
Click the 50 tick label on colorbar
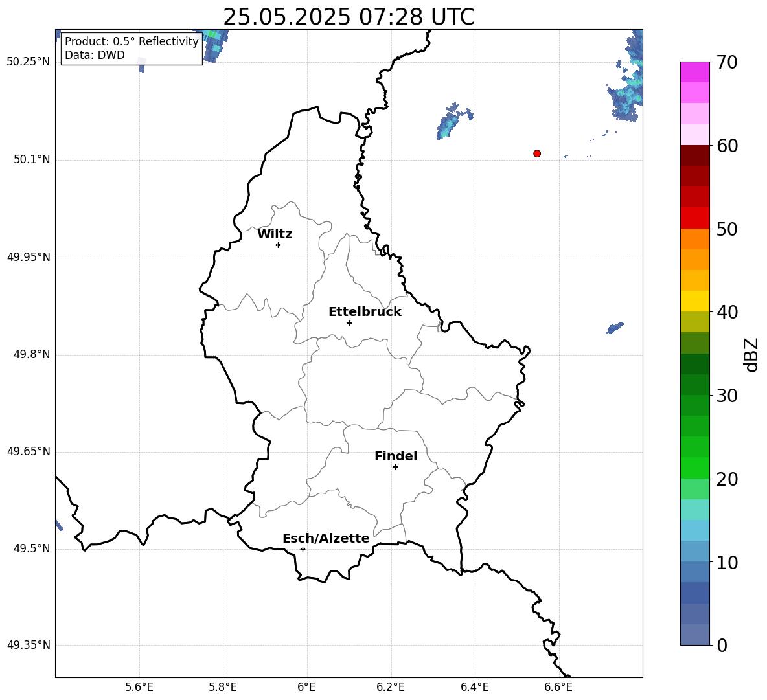[727, 229]
